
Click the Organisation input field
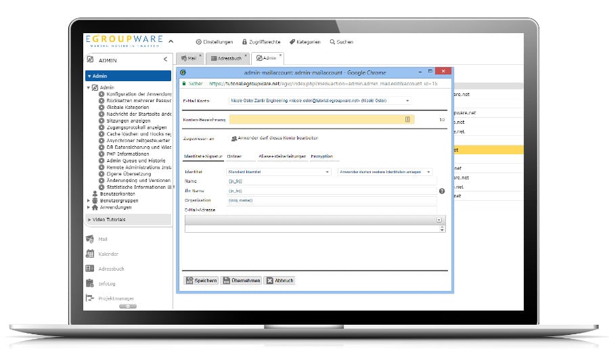click(x=332, y=200)
